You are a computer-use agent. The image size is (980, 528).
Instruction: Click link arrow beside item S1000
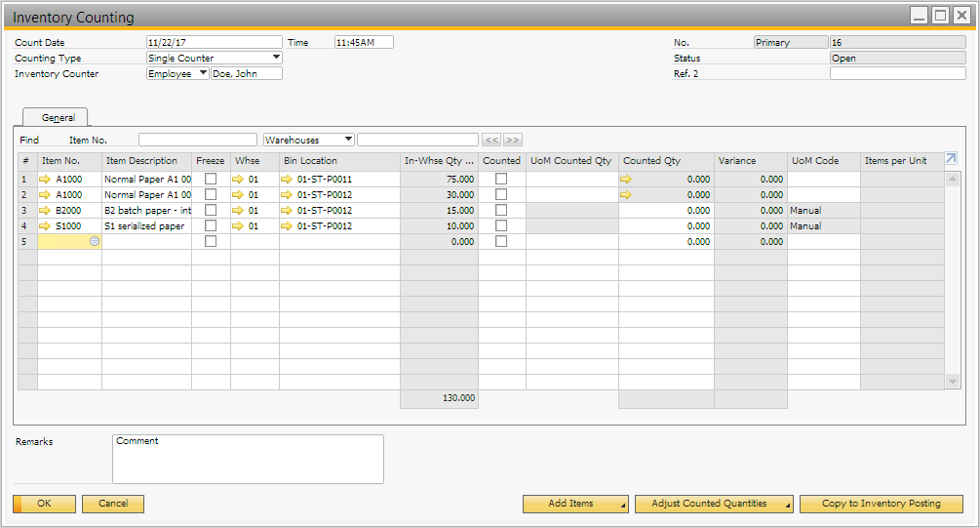44,226
